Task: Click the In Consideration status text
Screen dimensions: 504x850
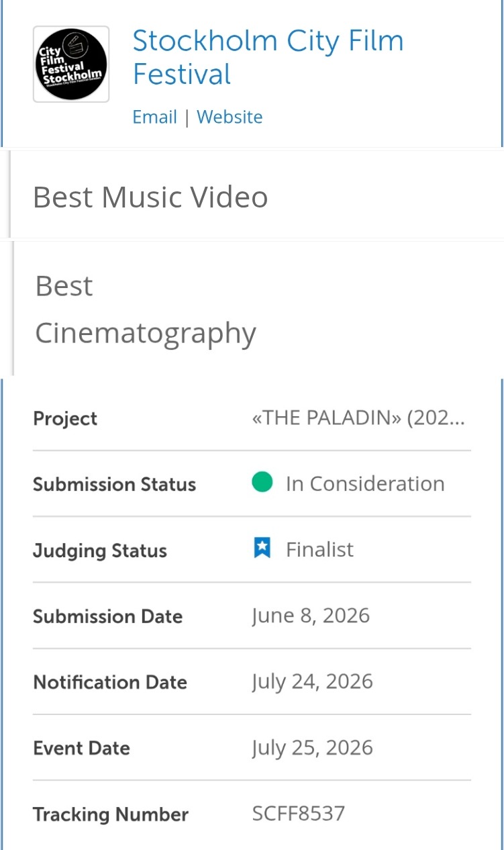Action: point(365,483)
